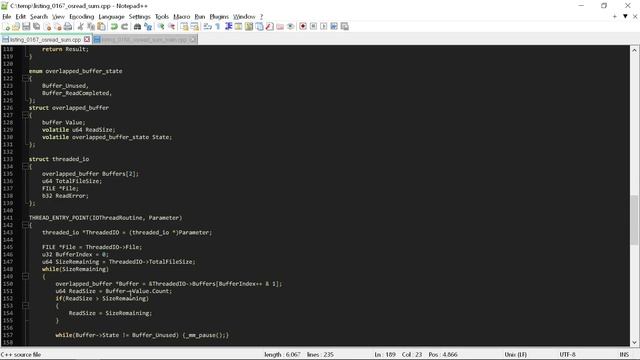Save the current file using Save icon

(26, 27)
